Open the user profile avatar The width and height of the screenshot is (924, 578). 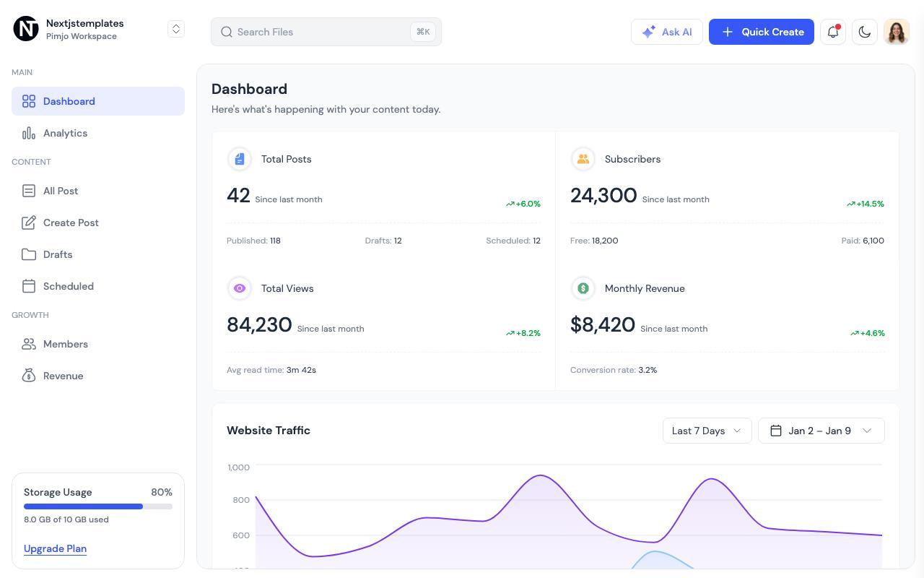(x=897, y=32)
